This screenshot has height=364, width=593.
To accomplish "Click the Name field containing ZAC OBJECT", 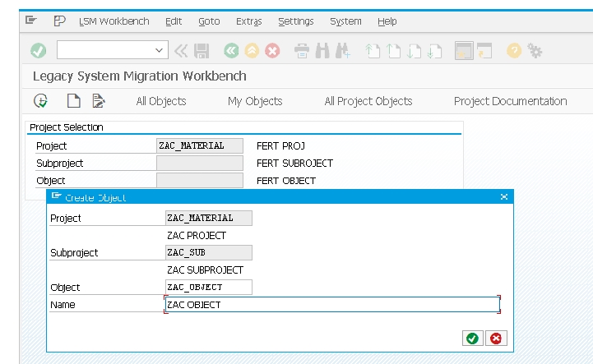I will tap(332, 305).
